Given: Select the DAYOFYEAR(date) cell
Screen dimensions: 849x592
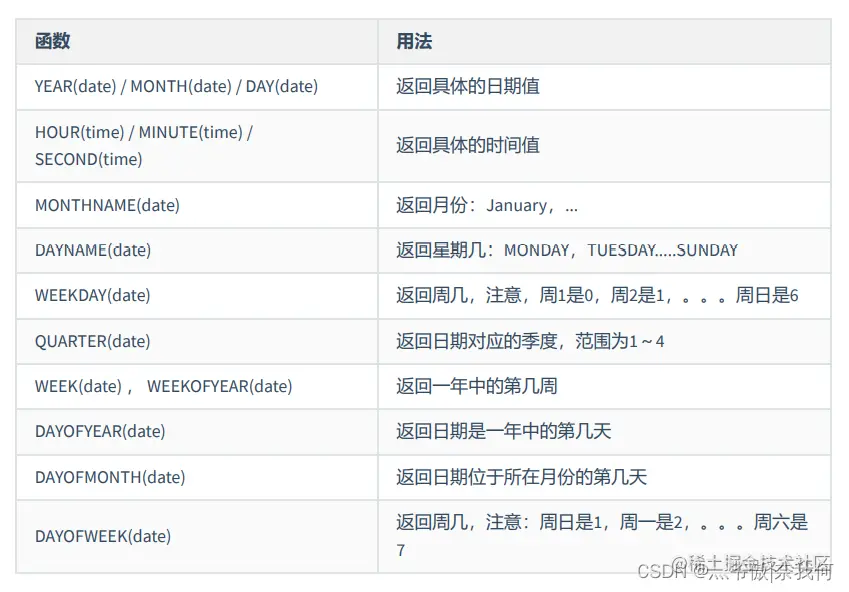Looking at the screenshot, I should [197, 432].
